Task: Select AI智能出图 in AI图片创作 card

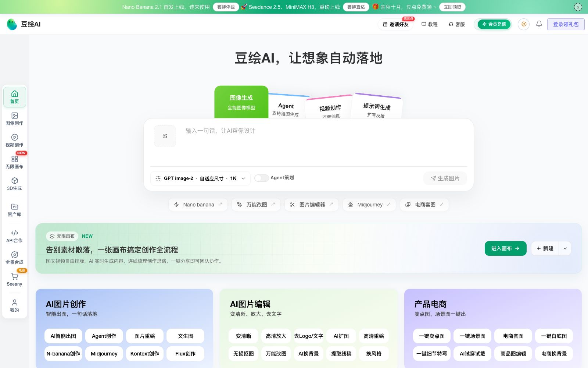Action: pos(63,336)
